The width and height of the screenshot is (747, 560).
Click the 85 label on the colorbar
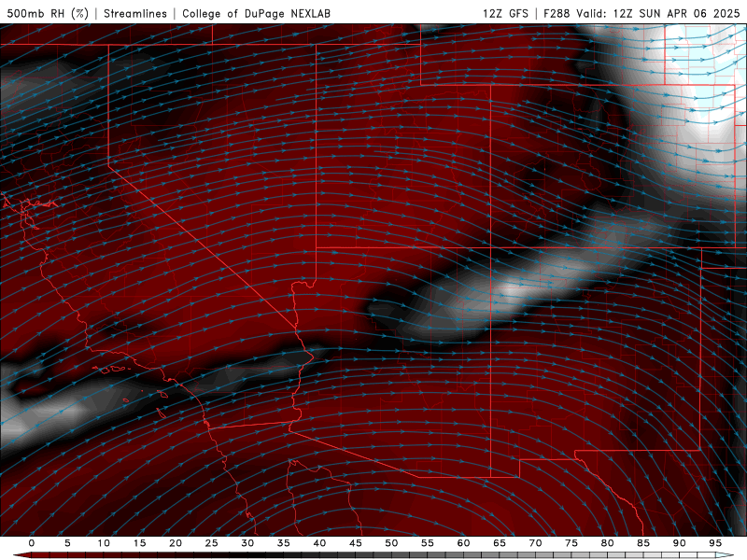[x=643, y=543]
